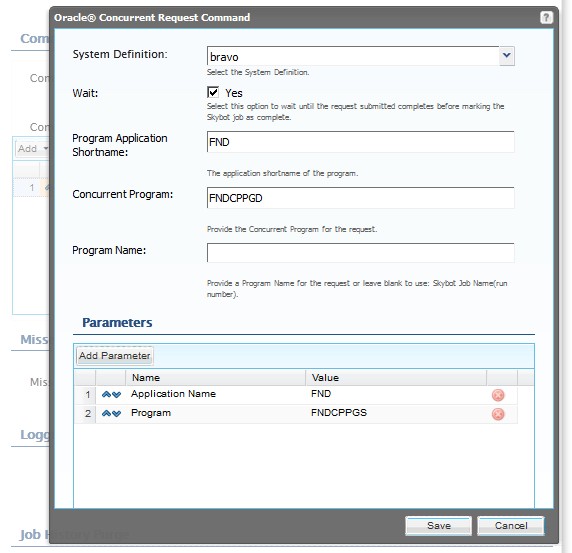Delete the Application Name parameter row
The width and height of the screenshot is (572, 553).
pyautogui.click(x=498, y=395)
